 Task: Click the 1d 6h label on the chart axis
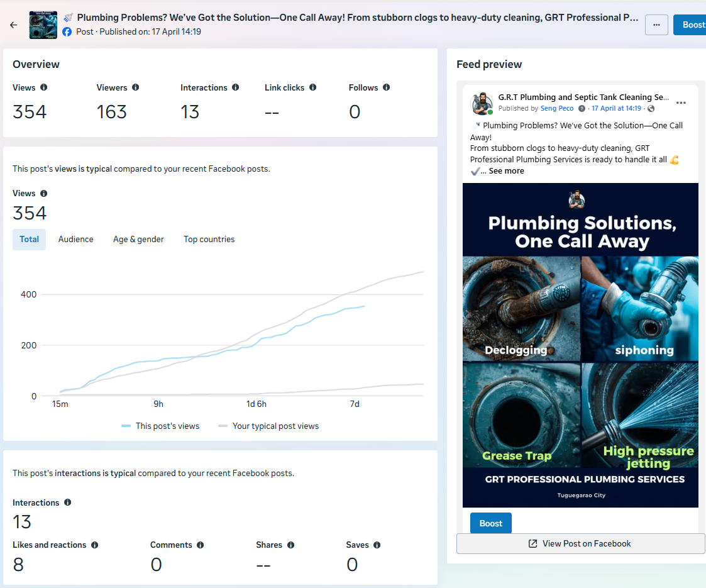coord(256,404)
